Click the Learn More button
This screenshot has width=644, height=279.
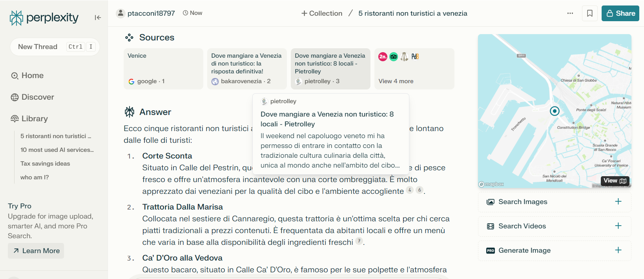tap(36, 251)
